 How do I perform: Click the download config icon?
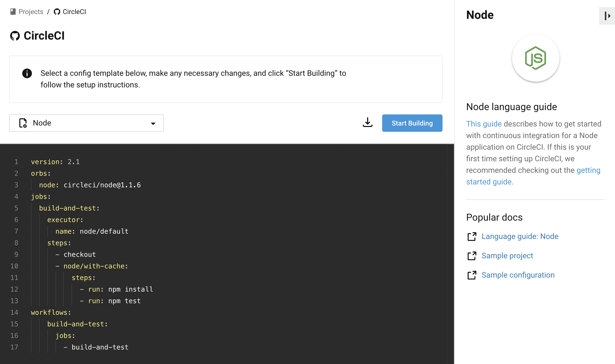tap(367, 123)
